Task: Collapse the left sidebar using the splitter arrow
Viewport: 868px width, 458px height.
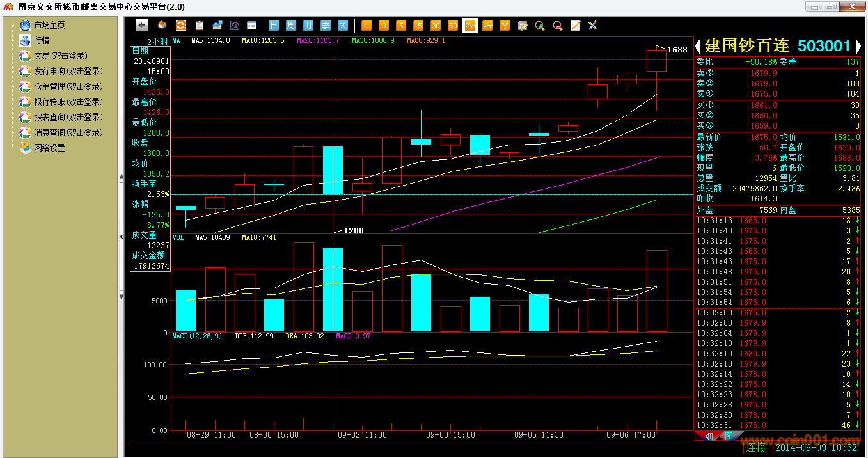Action: (121, 237)
